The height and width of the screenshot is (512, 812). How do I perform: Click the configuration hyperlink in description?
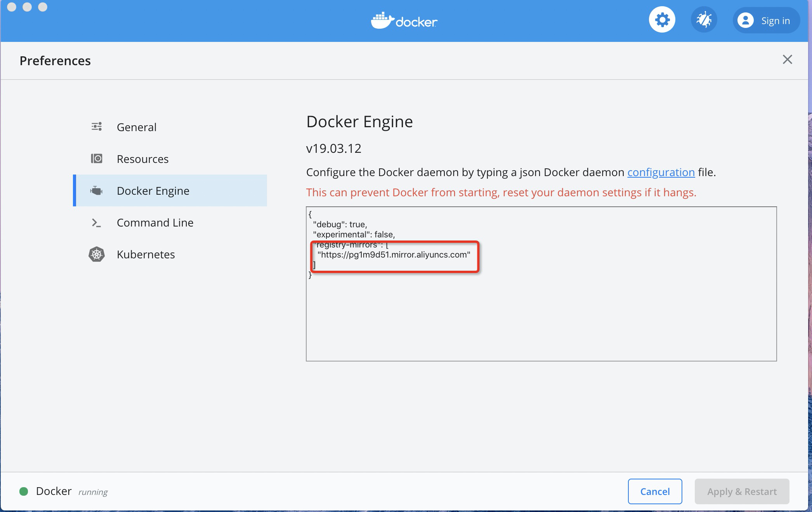coord(660,172)
